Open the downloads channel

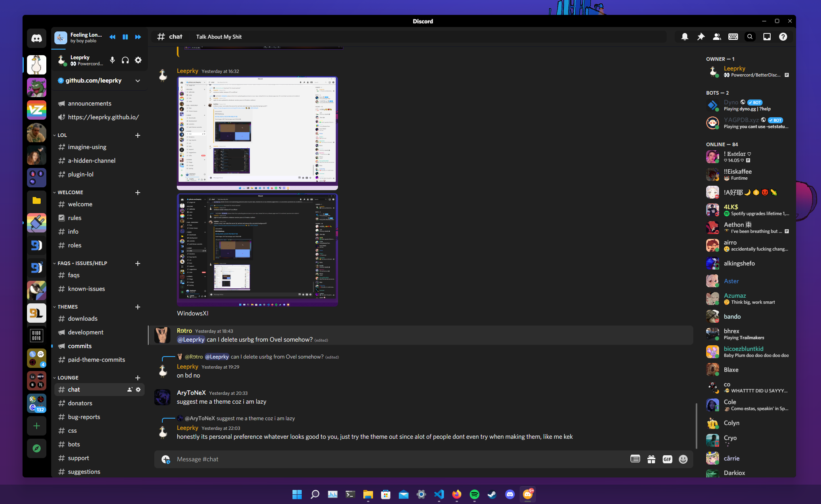tap(100, 319)
